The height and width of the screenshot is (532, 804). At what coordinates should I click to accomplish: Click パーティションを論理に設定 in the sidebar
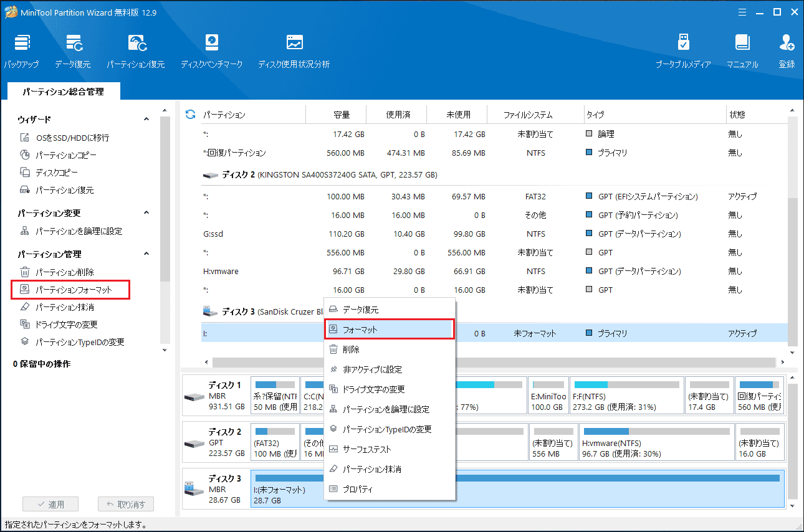[71, 231]
